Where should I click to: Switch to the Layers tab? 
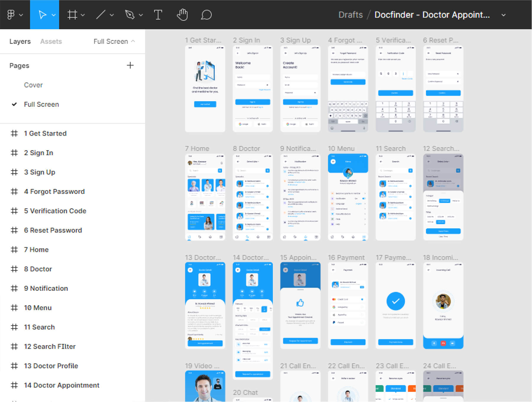coord(20,41)
